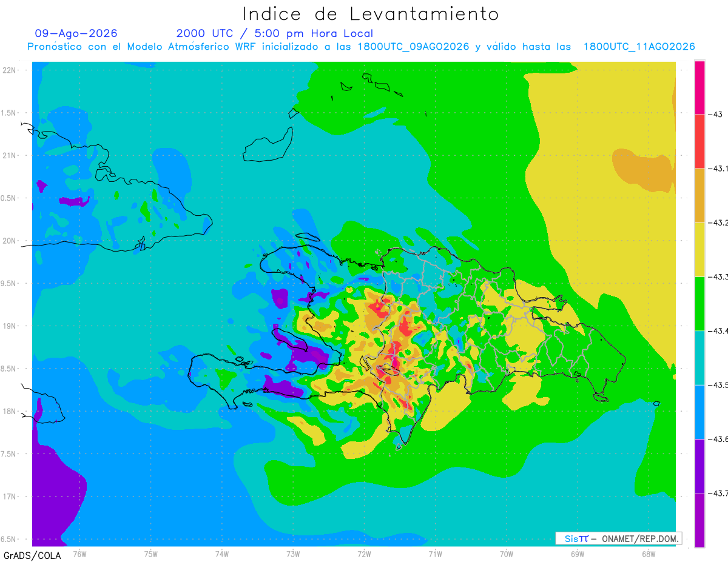Click longitude label '70W'

tap(507, 554)
